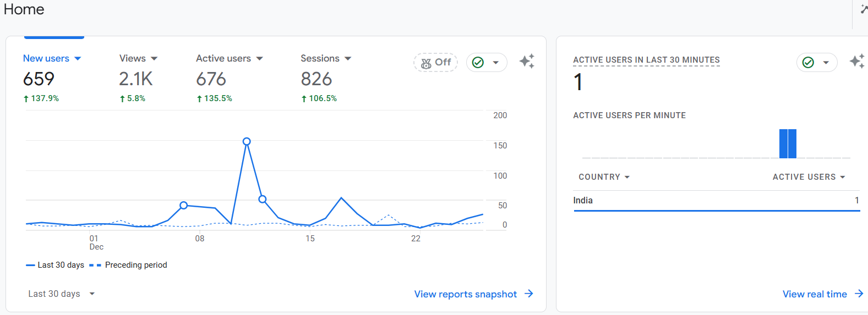
Task: Click green checkmark status in the realtime card
Action: tap(808, 63)
